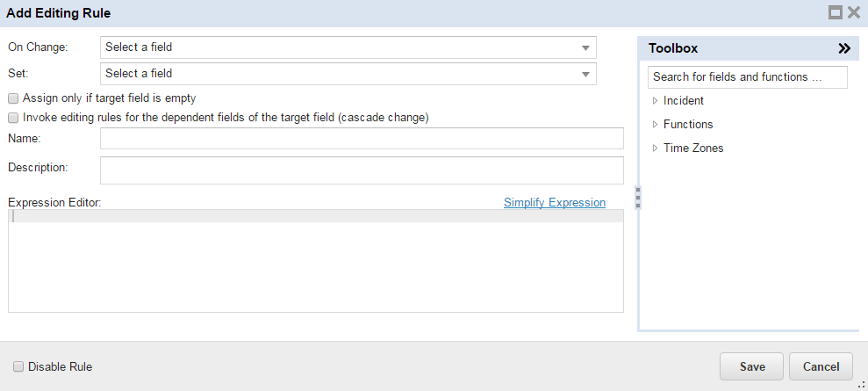Expand the Time Zones tree node
The width and height of the screenshot is (868, 391).
click(x=656, y=148)
